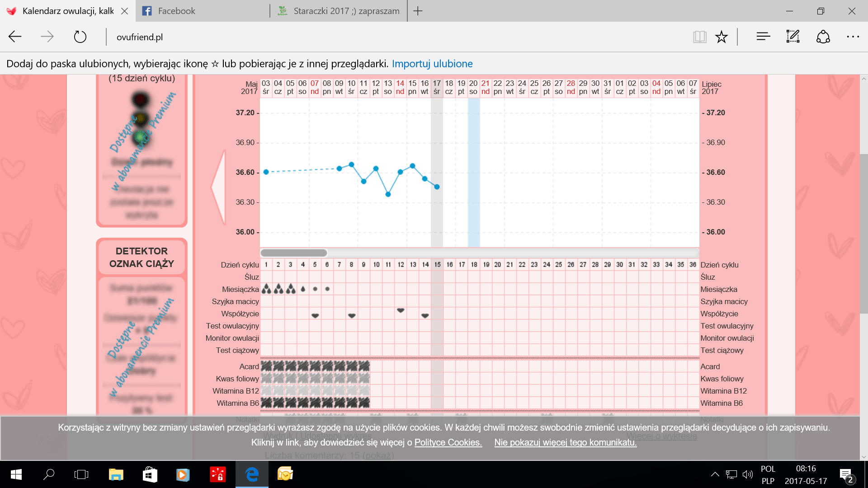Image resolution: width=868 pixels, height=488 pixels.
Task: Open File Explorer from the taskbar
Action: (x=116, y=474)
